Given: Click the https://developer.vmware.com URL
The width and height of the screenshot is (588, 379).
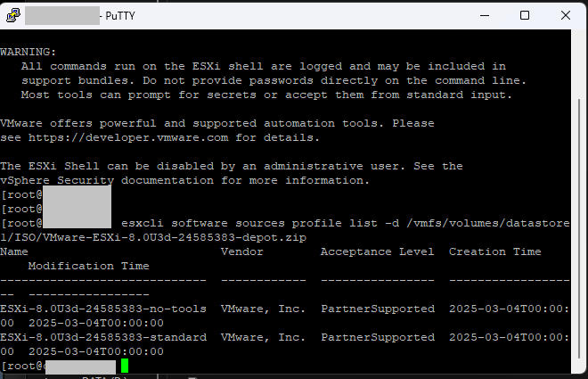Looking at the screenshot, I should pyautogui.click(x=128, y=137).
